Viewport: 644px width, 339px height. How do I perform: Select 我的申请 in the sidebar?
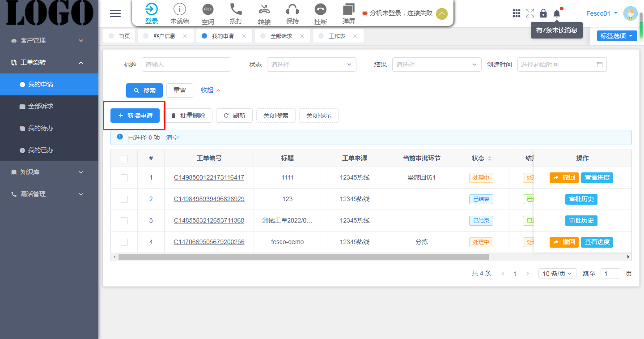pos(49,84)
